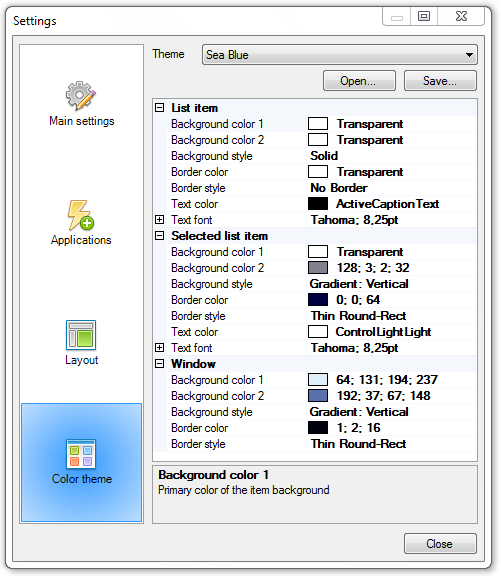Viewport: 501px width, 576px height.
Task: Click the Close button at bottom
Action: click(440, 543)
